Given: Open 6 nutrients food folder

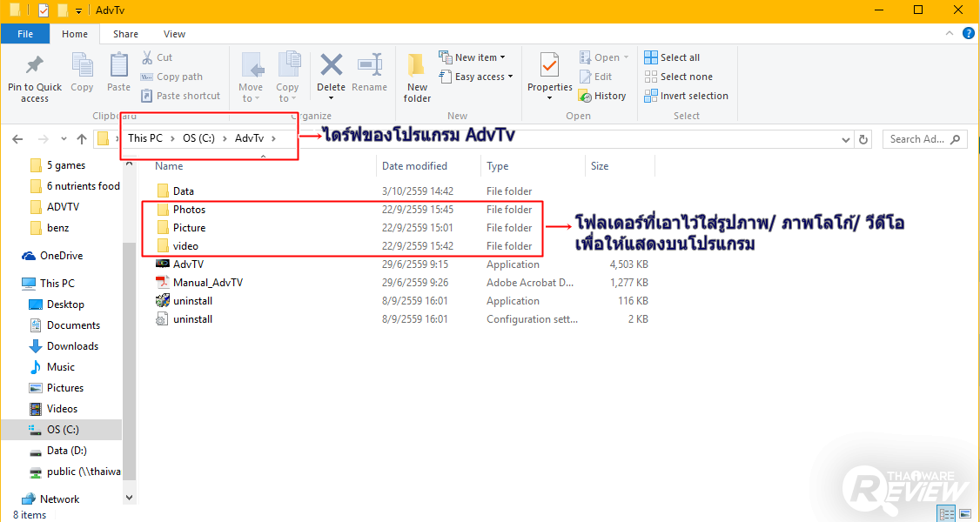Looking at the screenshot, I should pyautogui.click(x=75, y=186).
